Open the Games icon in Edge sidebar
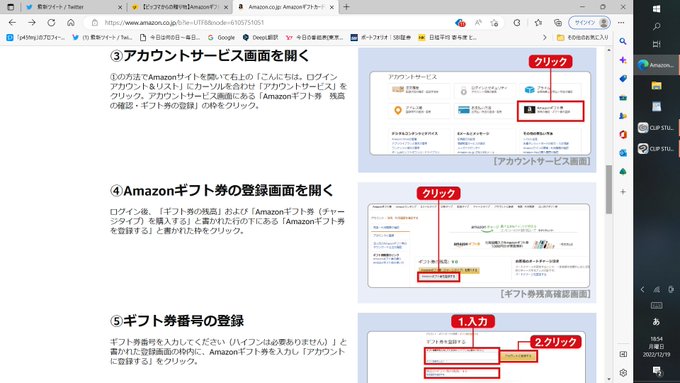Viewport: 680px width, 383px height. (623, 116)
